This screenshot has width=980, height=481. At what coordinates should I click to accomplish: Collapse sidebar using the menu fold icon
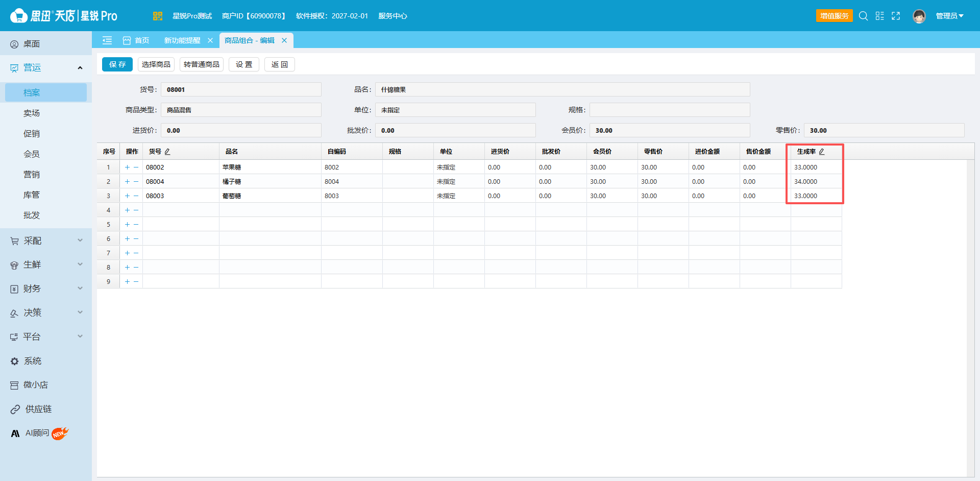pyautogui.click(x=107, y=40)
